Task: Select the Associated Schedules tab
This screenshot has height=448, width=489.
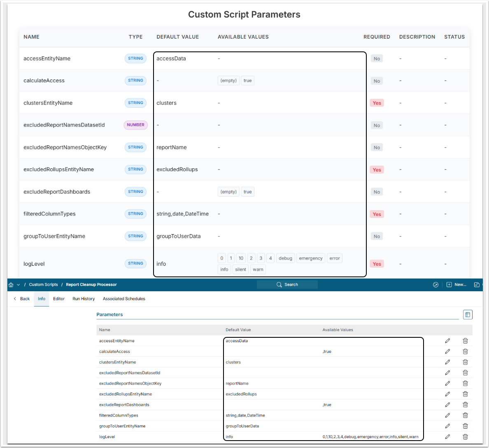Action: pos(124,299)
